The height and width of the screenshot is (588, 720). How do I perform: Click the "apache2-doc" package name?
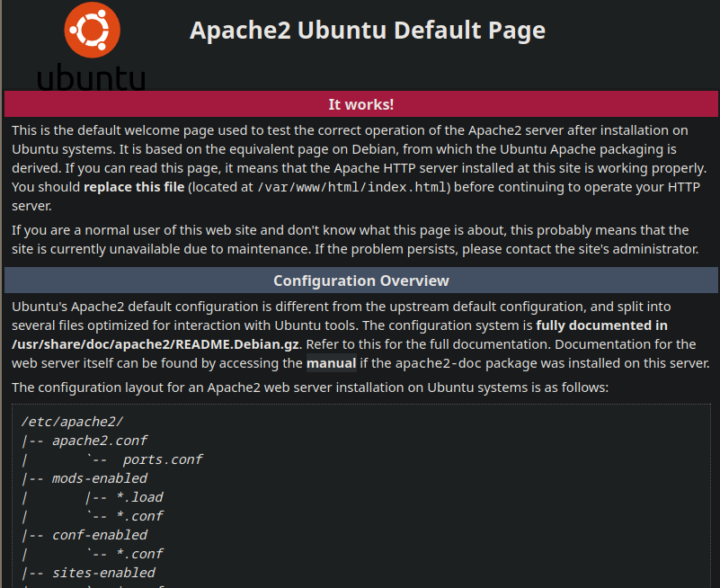pyautogui.click(x=438, y=363)
